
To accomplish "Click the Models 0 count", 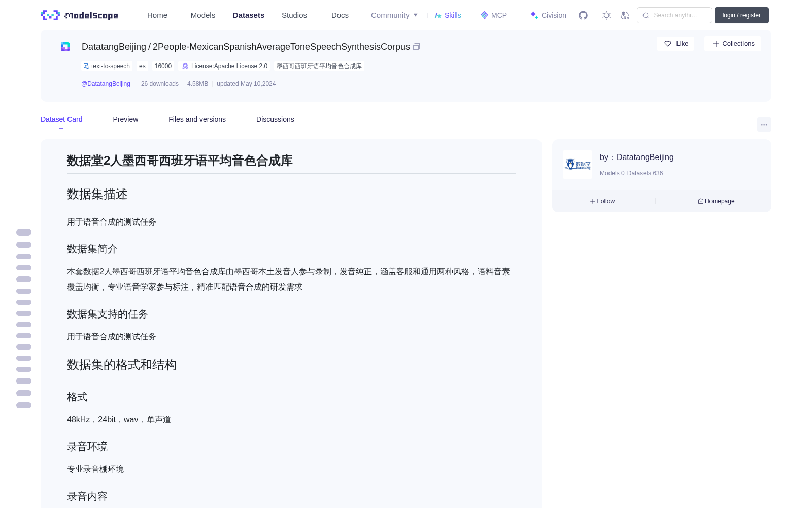I will 612,173.
